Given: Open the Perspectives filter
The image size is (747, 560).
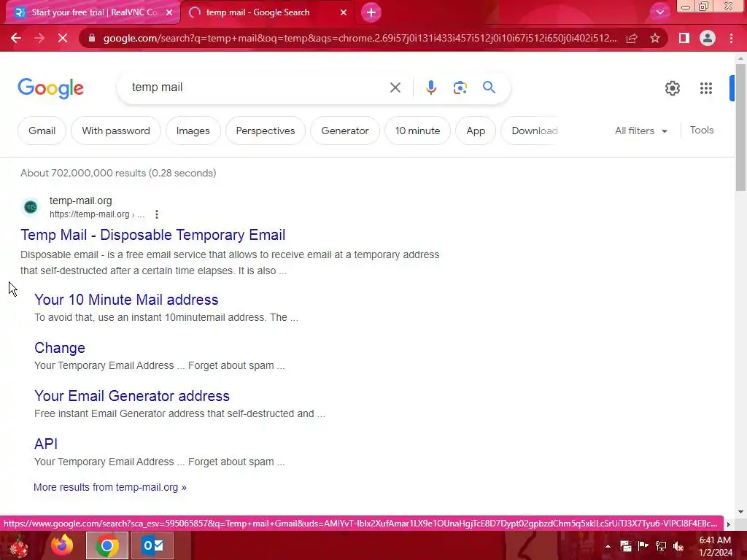Looking at the screenshot, I should pyautogui.click(x=266, y=131).
